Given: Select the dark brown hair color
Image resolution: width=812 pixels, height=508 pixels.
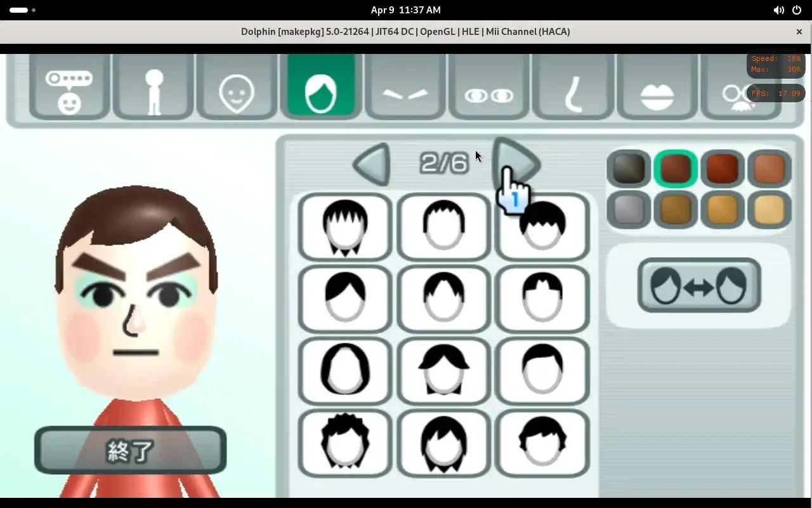Looking at the screenshot, I should coord(676,168).
